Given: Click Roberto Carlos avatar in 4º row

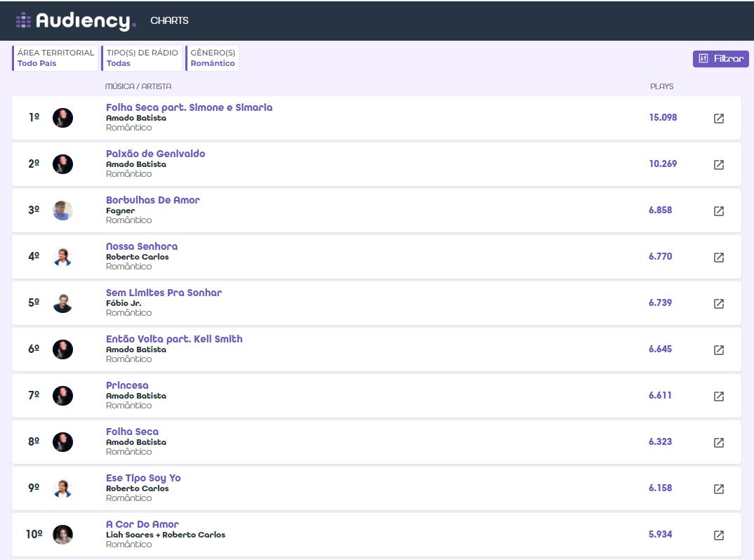Looking at the screenshot, I should point(62,257).
